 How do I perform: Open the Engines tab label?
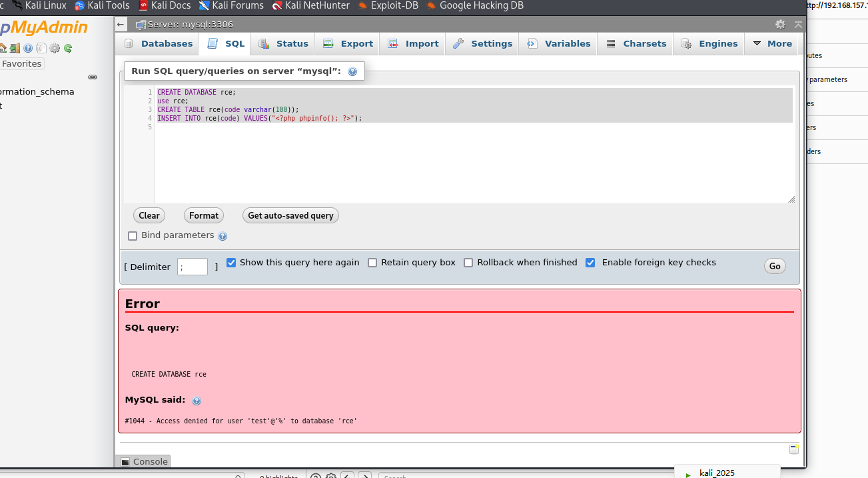(718, 44)
